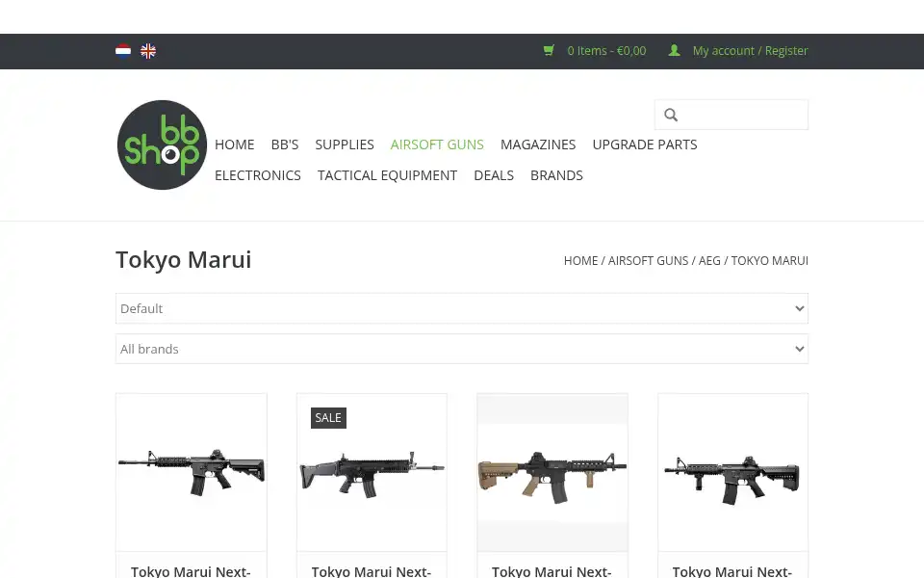Click the user account icon
Image resolution: width=924 pixels, height=578 pixels.
tap(674, 51)
